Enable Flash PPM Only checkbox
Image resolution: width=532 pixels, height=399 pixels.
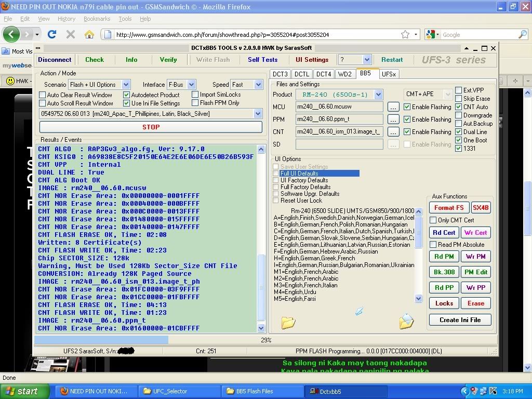[195, 102]
